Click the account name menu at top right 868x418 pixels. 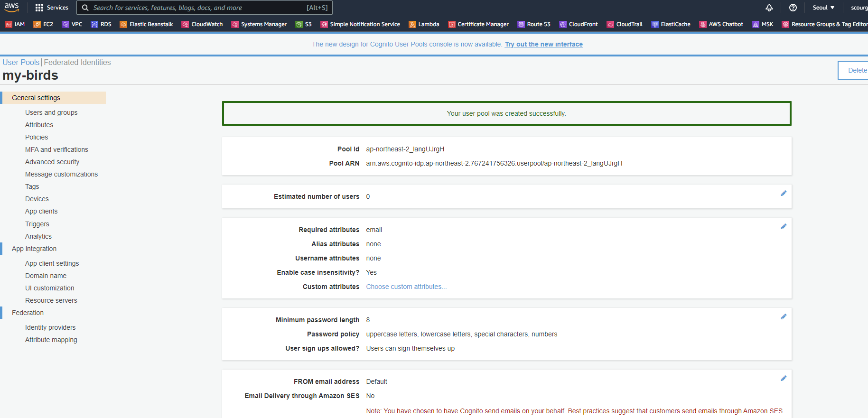point(859,8)
